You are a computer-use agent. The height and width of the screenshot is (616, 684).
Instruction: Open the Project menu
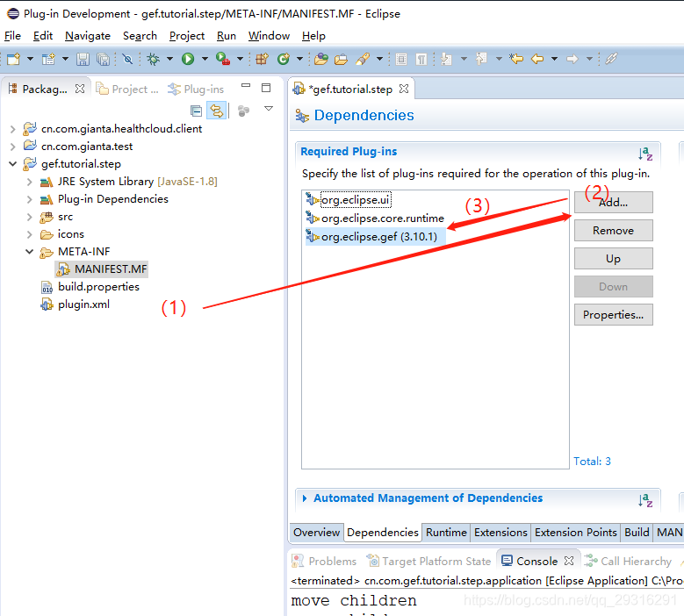click(x=187, y=36)
